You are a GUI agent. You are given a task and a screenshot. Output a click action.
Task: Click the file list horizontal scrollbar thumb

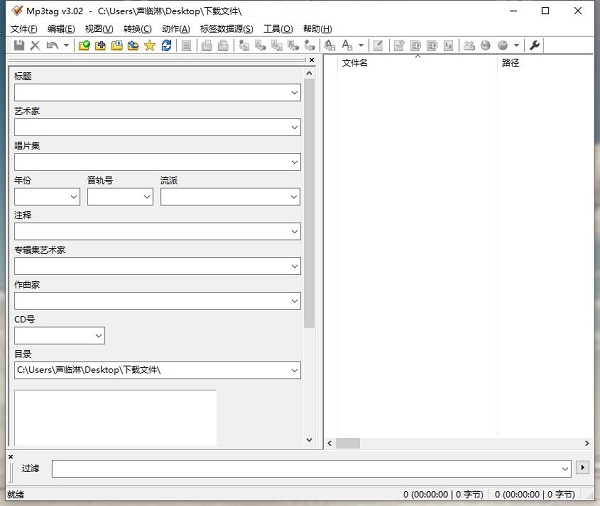(x=348, y=443)
